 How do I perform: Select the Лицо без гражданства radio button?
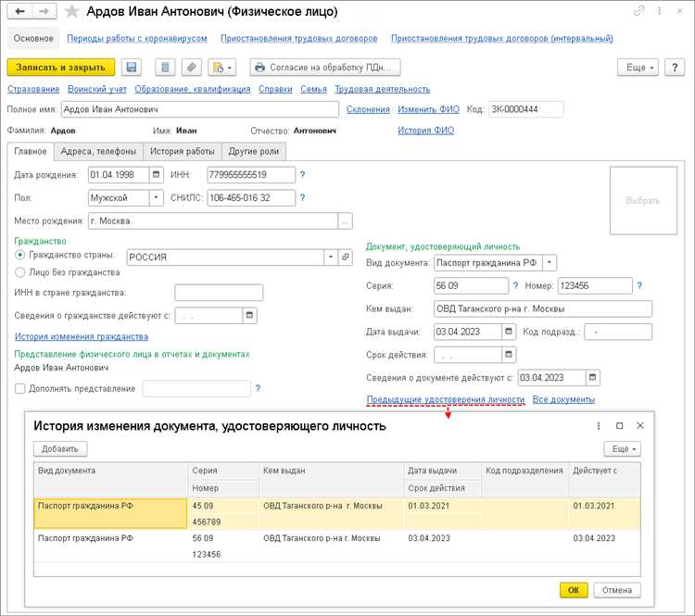coord(20,272)
